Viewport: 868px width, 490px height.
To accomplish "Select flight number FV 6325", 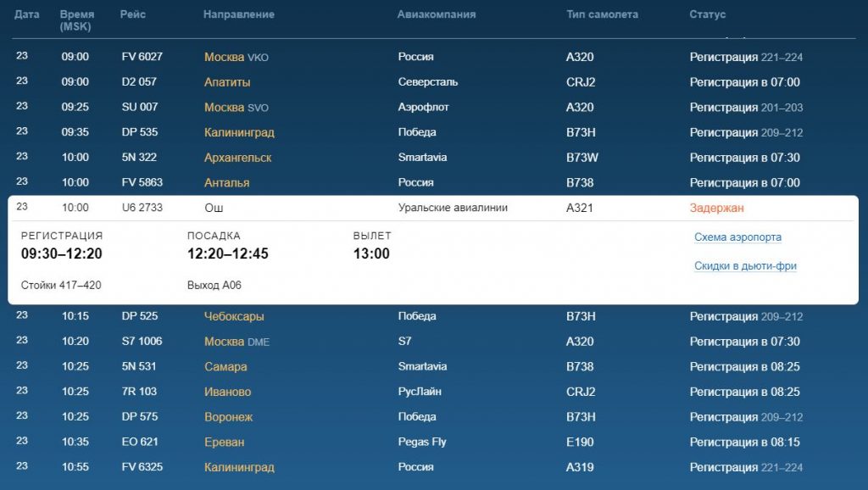I will tap(142, 467).
